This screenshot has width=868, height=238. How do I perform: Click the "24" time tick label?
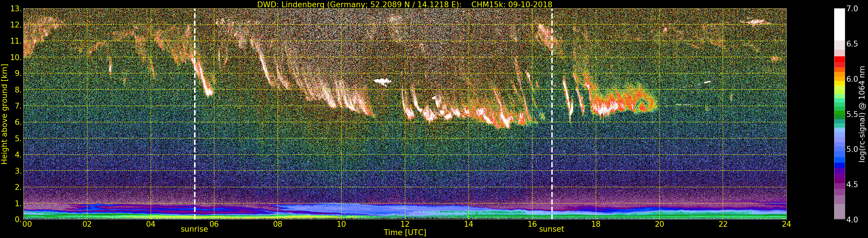[786, 224]
